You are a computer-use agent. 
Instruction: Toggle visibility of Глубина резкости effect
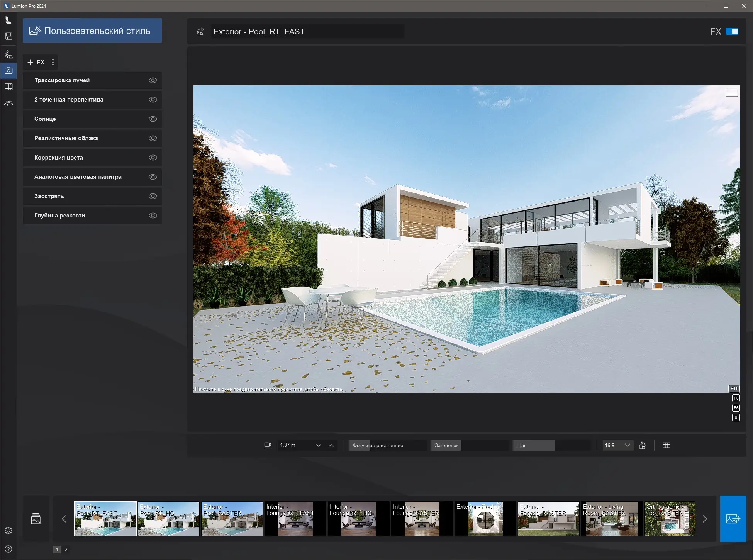tap(153, 216)
